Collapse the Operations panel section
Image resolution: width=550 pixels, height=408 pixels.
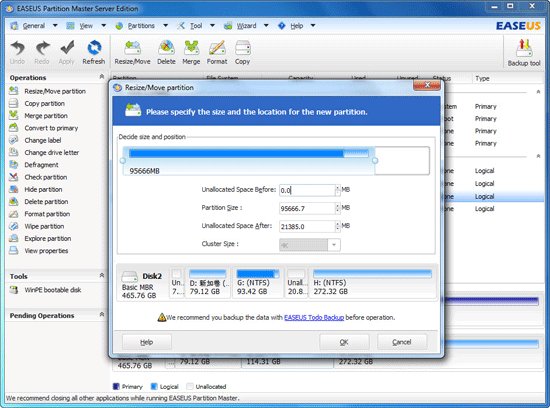[102, 76]
